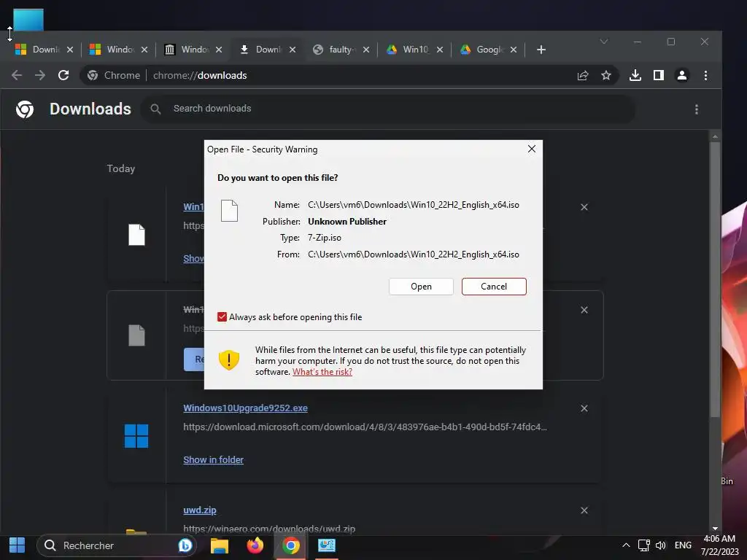Viewport: 747px width, 560px height.
Task: Bookmark this page with the star icon
Action: (x=606, y=75)
